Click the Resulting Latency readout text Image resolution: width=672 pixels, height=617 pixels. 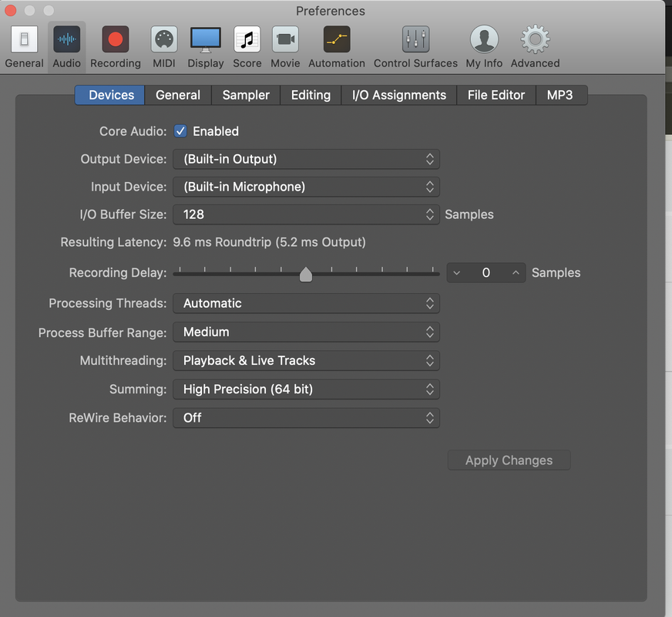pyautogui.click(x=269, y=242)
